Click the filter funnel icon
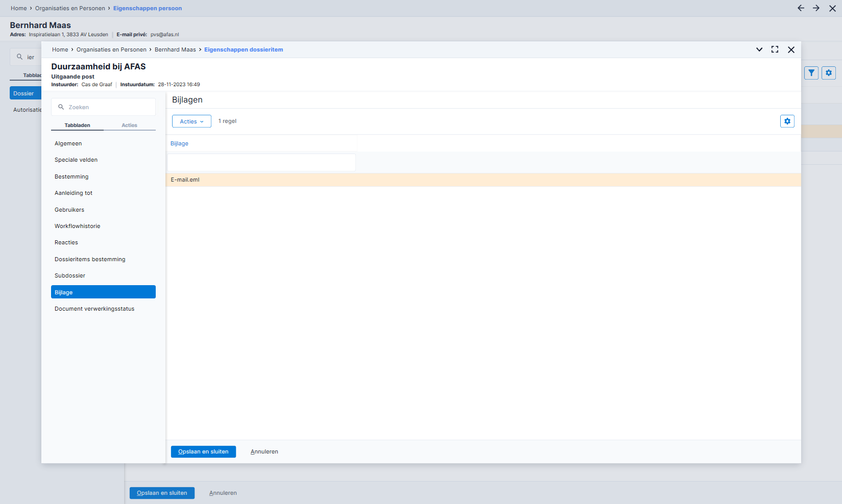 click(x=811, y=73)
